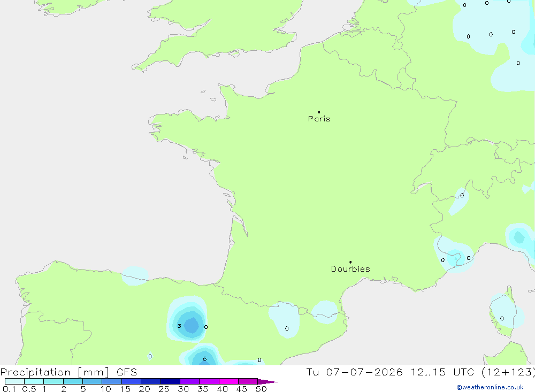
Task: Click the purple arrow tip ending the legend
Action: click(267, 382)
